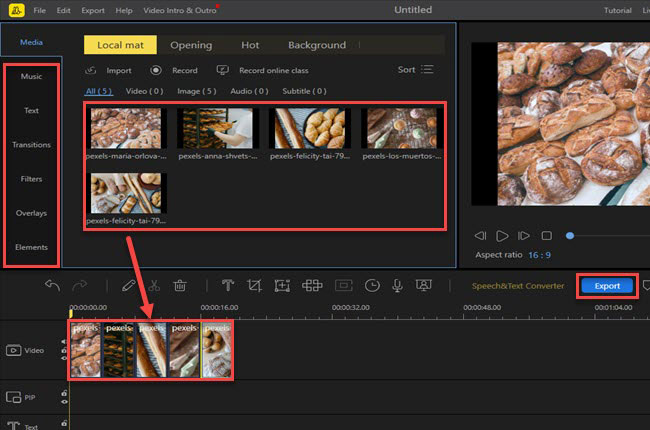The height and width of the screenshot is (430, 650).
Task: Click the Video track icon
Action: pyautogui.click(x=13, y=350)
